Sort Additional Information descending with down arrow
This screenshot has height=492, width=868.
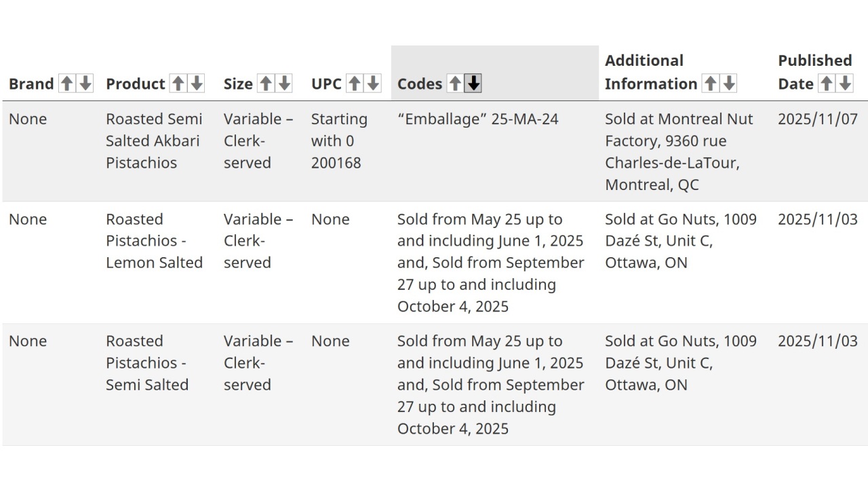729,83
